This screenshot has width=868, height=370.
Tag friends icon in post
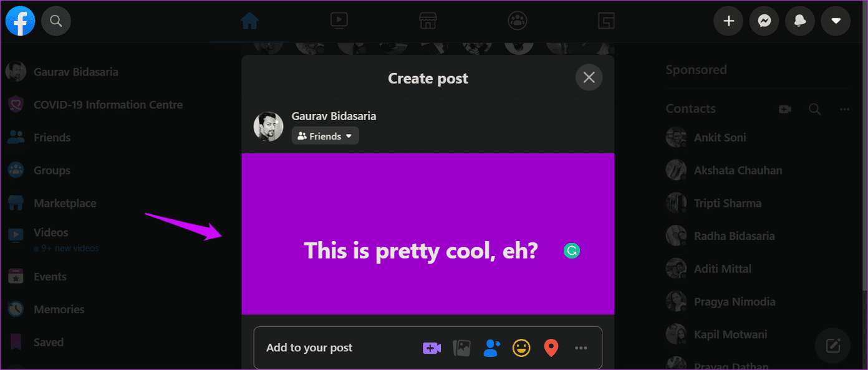tap(491, 348)
